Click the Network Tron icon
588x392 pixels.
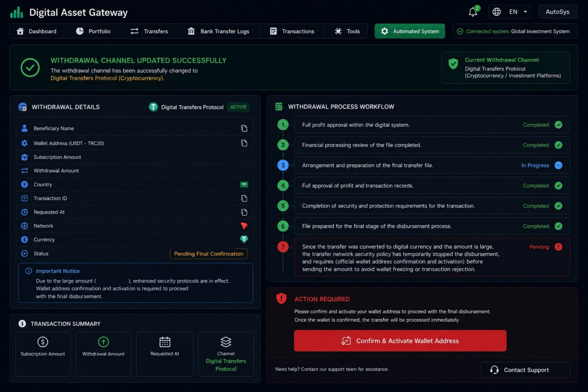244,226
